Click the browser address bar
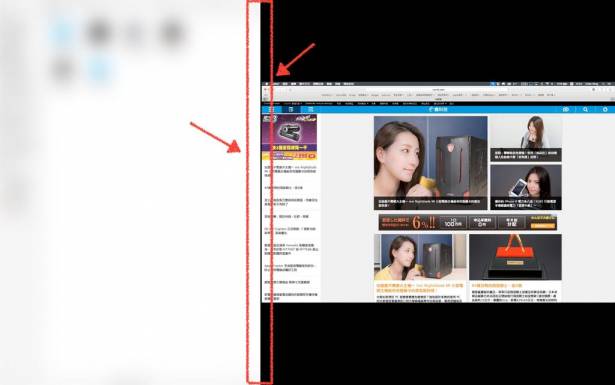This screenshot has height=385, width=615. 438,90
